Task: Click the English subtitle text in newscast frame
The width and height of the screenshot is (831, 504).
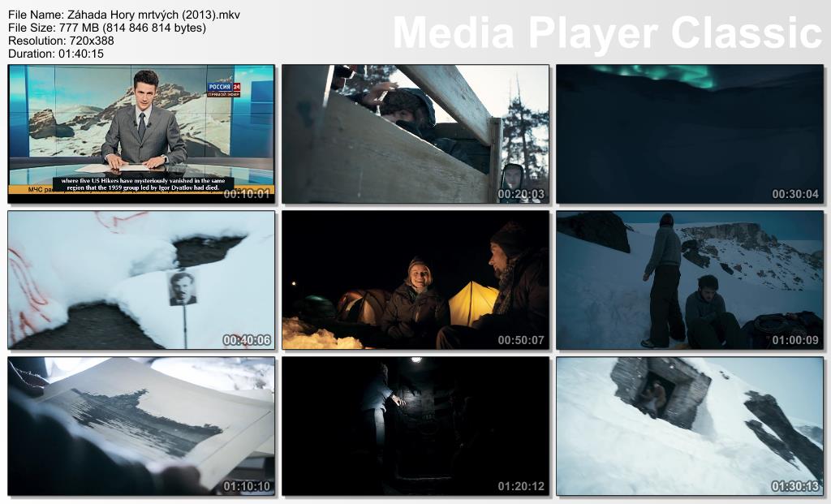Action: point(143,183)
